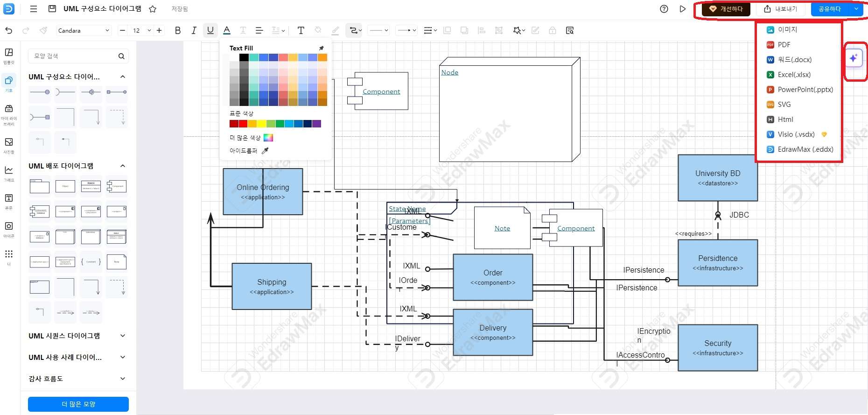Open more colors (더 많은 색상)

click(251, 138)
